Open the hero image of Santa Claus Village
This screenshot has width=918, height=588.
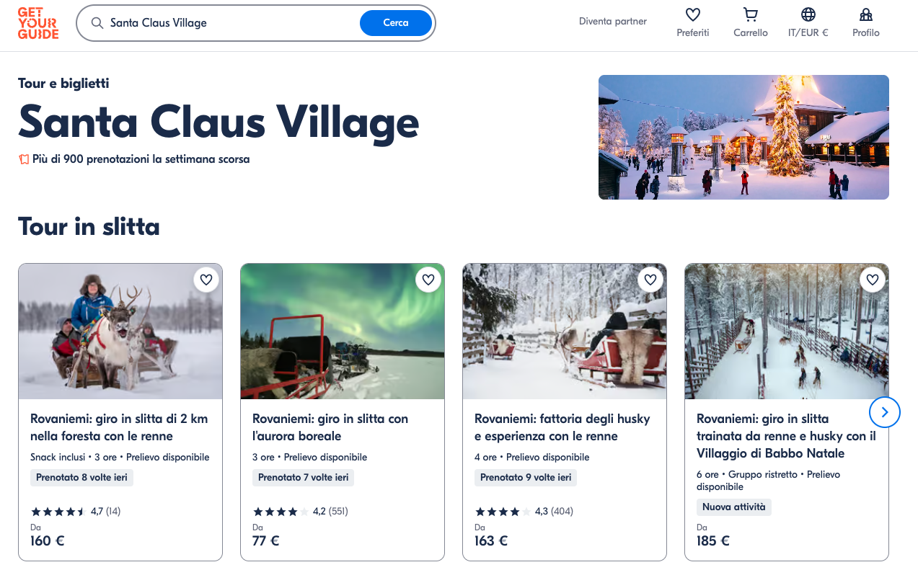coord(743,137)
